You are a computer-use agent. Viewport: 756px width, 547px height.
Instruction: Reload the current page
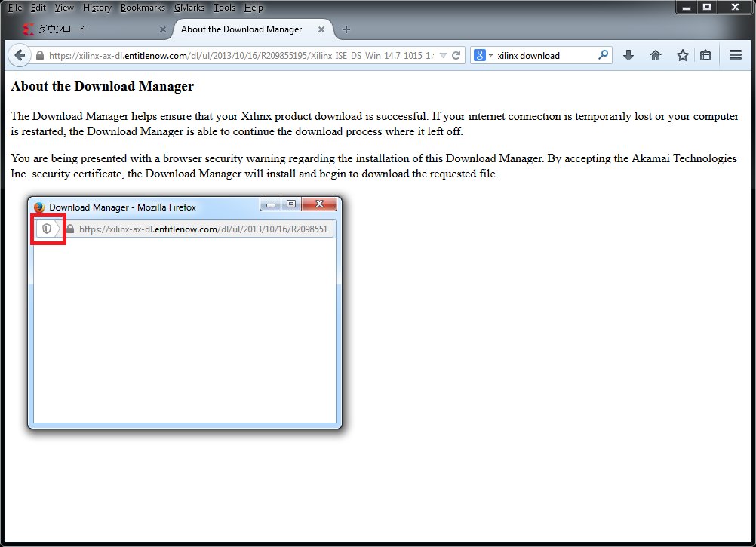click(x=456, y=55)
